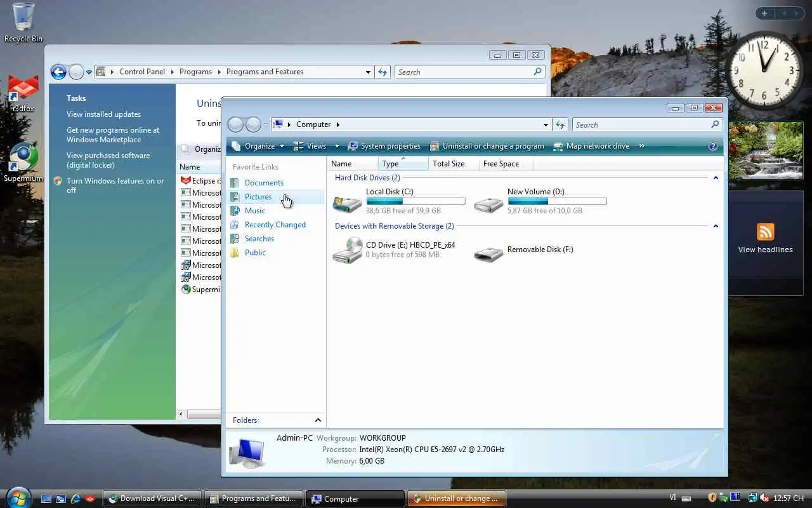Open Searches favorite link

[x=259, y=239]
